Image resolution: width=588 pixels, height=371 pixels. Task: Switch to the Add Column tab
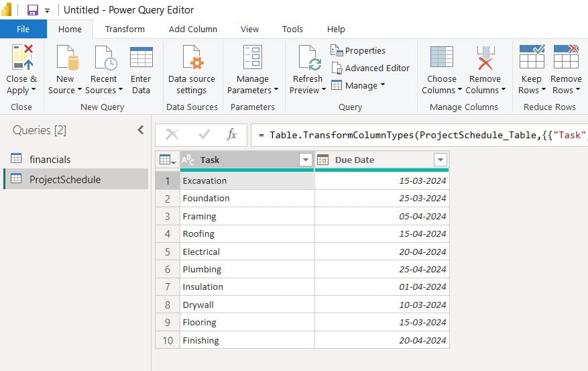tap(192, 29)
